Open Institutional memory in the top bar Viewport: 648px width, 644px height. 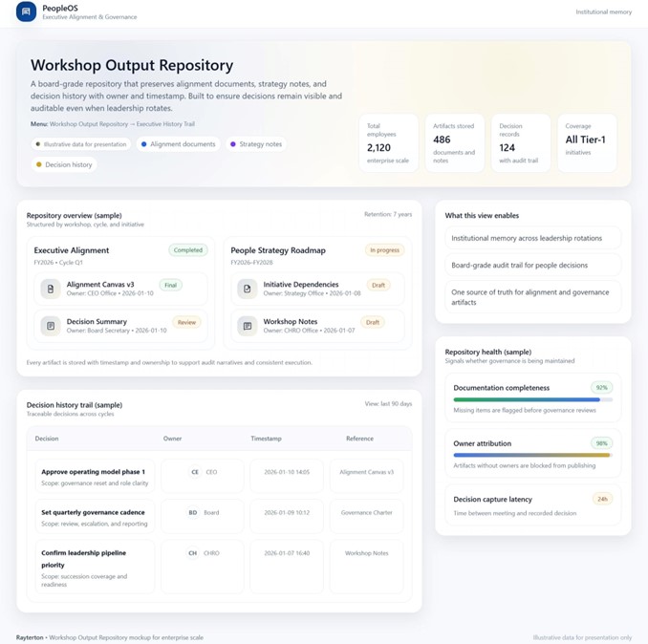coord(603,12)
